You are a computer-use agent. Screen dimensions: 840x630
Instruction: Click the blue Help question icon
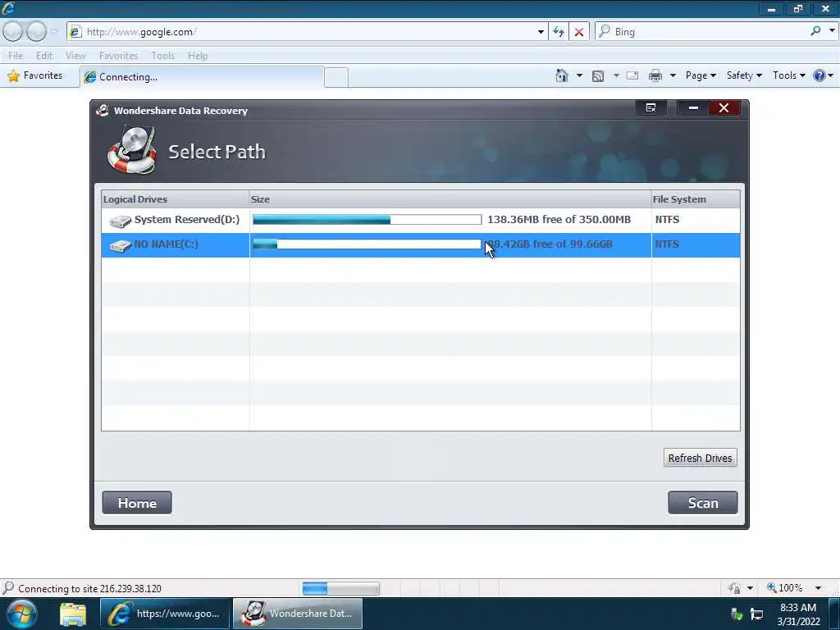819,75
